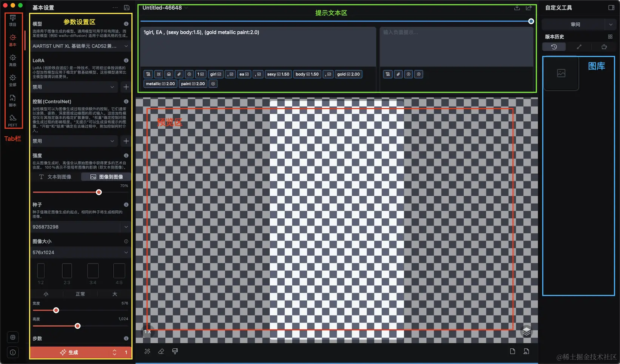Click the save-configuration floppy disk icon
Screen dimensions: 620x364
point(127,8)
